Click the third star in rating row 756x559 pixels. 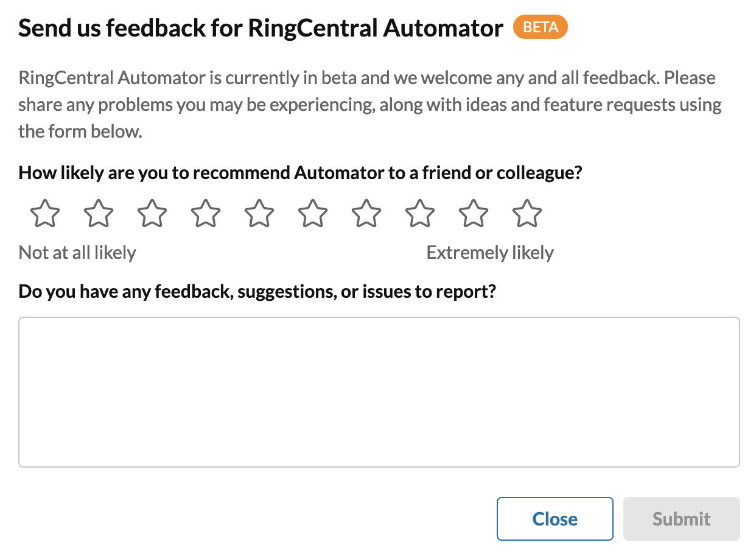(x=152, y=214)
